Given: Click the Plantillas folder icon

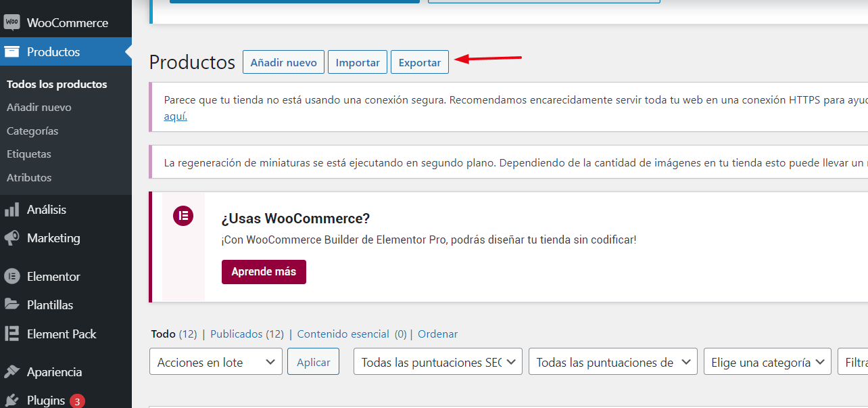Looking at the screenshot, I should [11, 304].
